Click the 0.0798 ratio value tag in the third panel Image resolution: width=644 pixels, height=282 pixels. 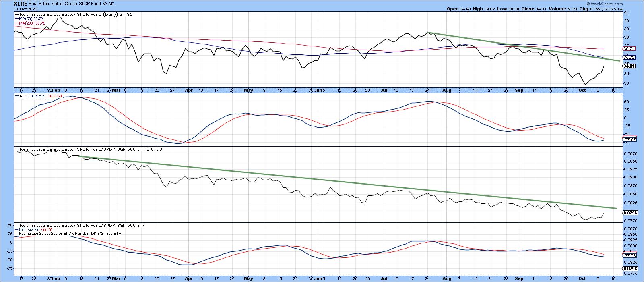pyautogui.click(x=630, y=212)
